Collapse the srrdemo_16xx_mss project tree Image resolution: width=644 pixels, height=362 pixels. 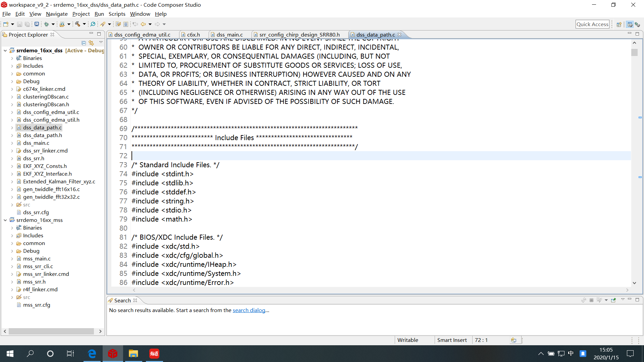pyautogui.click(x=5, y=220)
